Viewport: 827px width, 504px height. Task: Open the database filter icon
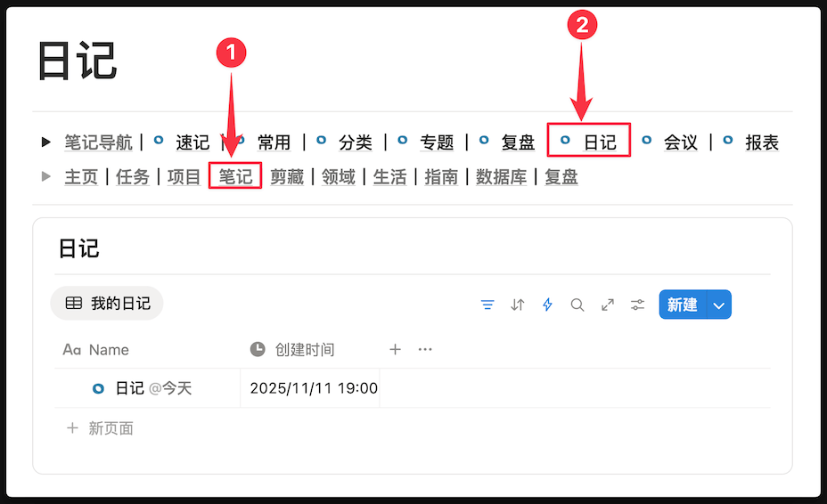coord(487,305)
